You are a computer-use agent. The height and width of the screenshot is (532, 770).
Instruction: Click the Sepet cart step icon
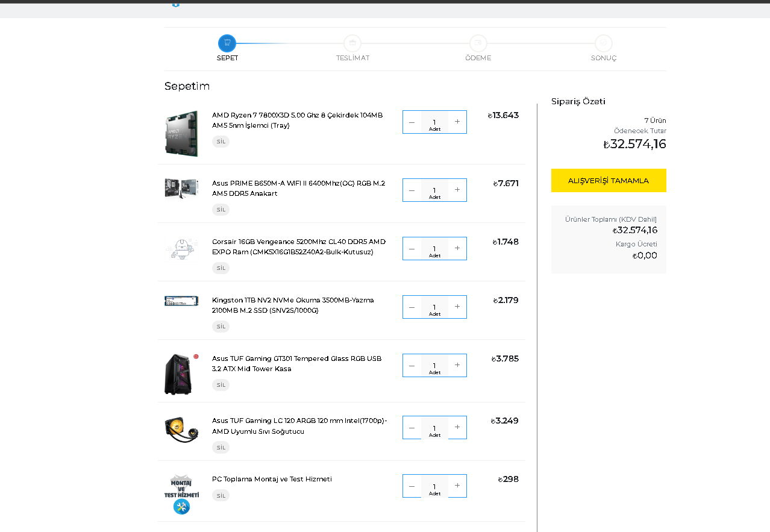click(227, 43)
